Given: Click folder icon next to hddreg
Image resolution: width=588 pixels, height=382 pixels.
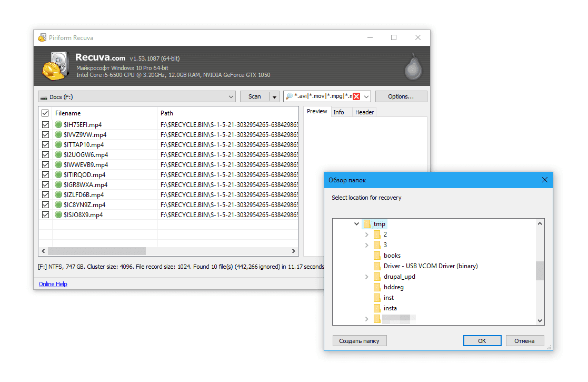Looking at the screenshot, I should pyautogui.click(x=377, y=287).
